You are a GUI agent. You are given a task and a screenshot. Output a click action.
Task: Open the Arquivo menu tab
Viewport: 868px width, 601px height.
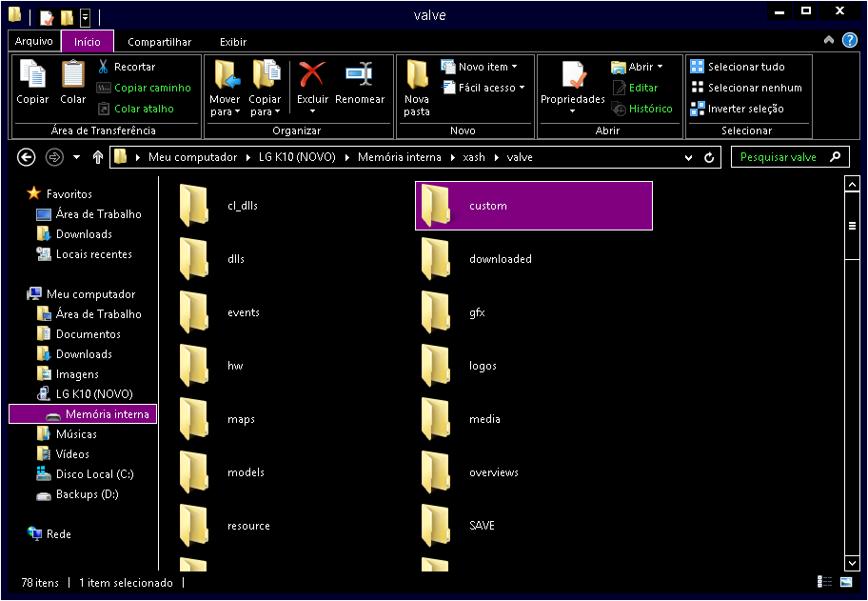[33, 42]
